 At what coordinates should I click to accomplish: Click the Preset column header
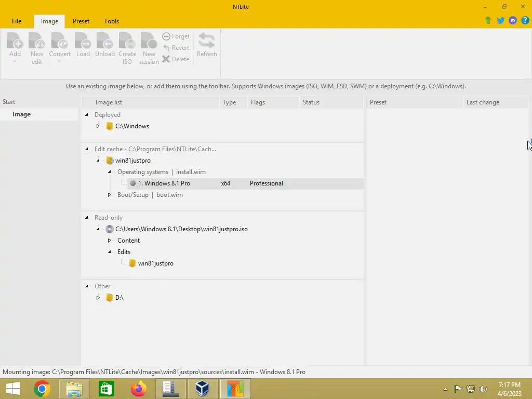(415, 102)
